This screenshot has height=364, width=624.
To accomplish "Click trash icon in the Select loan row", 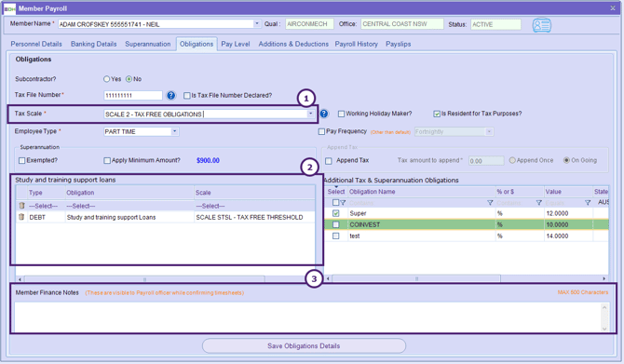I will click(x=21, y=206).
